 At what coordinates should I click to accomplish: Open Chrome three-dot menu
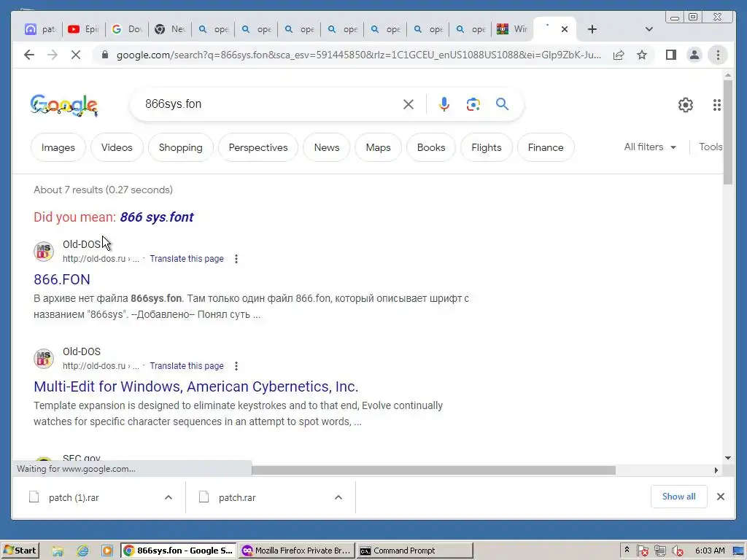click(x=718, y=55)
